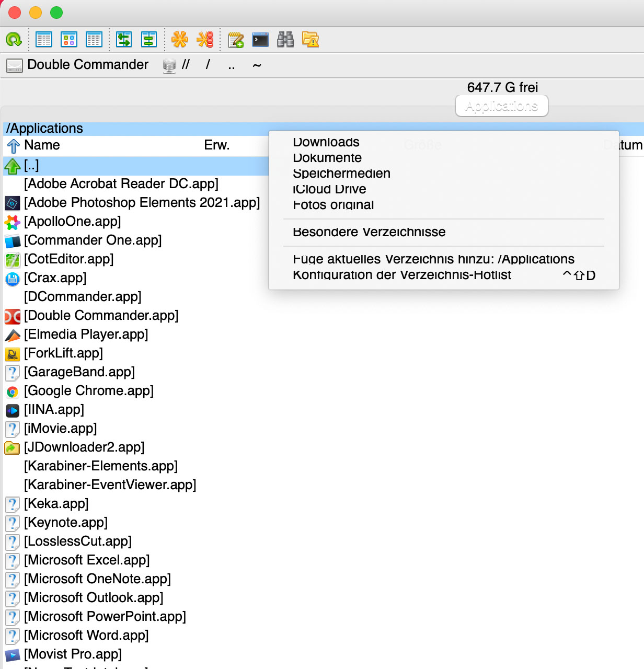Click the Applications tab
This screenshot has height=669, width=644.
pos(501,106)
